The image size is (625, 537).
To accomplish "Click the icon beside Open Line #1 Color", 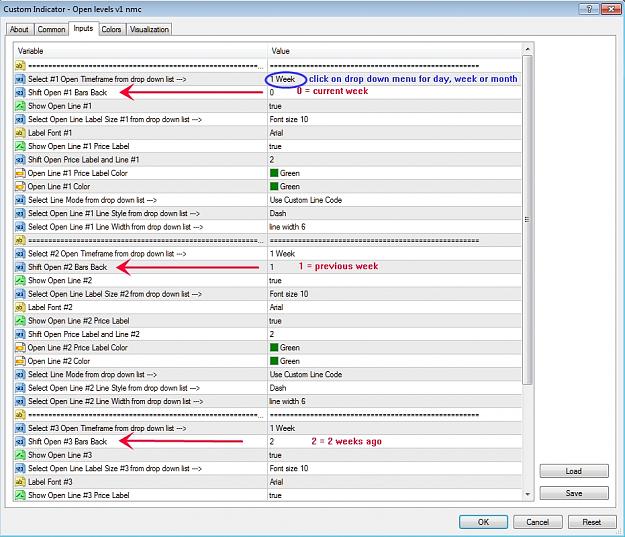I will (20, 187).
